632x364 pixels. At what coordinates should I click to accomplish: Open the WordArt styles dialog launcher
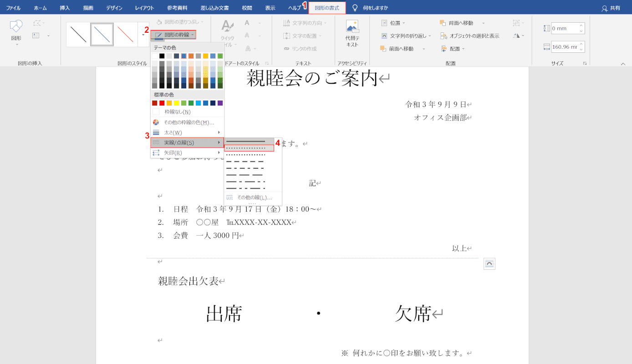point(267,64)
